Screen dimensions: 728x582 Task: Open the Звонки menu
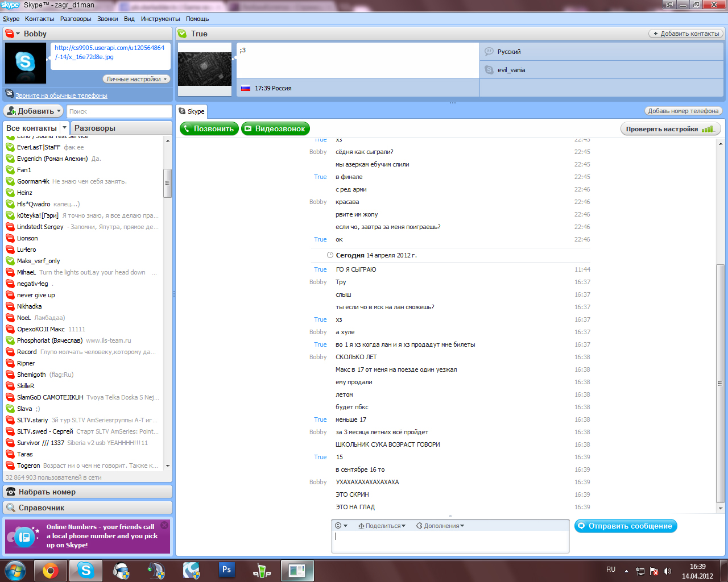107,19
